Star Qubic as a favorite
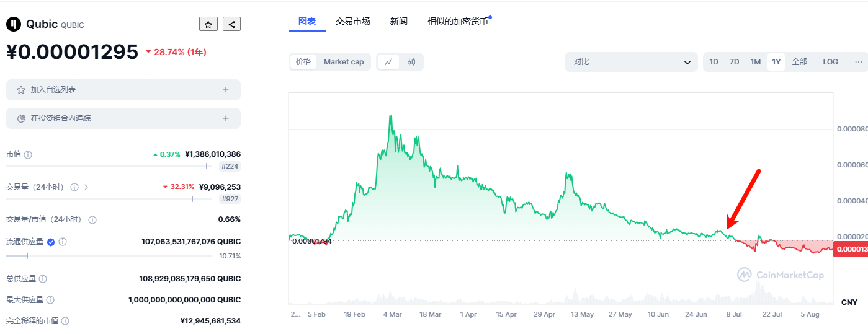Image resolution: width=868 pixels, height=334 pixels. pos(208,24)
